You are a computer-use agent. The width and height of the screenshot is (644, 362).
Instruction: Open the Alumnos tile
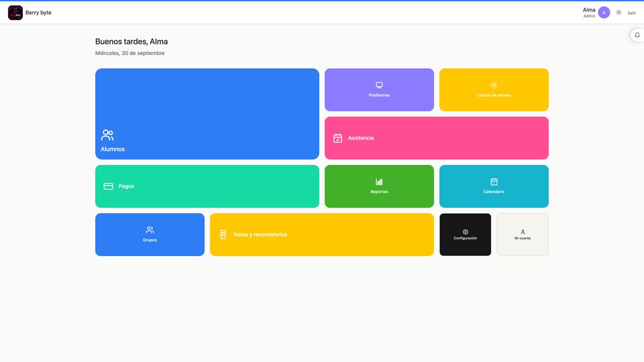(x=207, y=114)
